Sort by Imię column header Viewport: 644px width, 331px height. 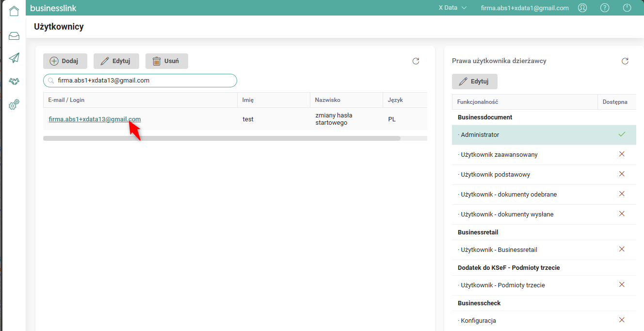point(274,100)
